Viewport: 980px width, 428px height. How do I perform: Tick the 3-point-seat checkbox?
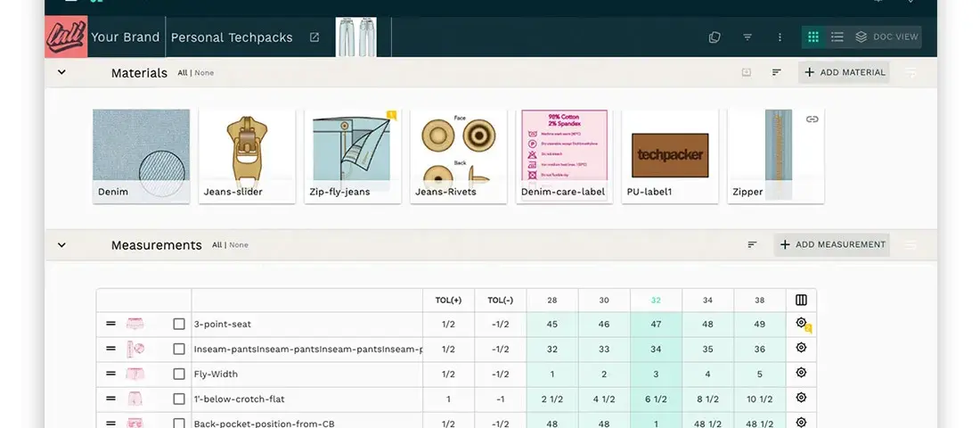point(179,325)
